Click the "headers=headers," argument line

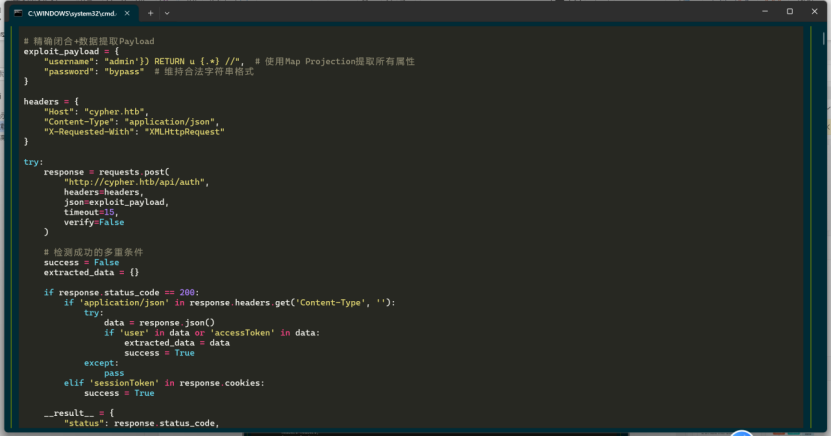click(x=104, y=192)
